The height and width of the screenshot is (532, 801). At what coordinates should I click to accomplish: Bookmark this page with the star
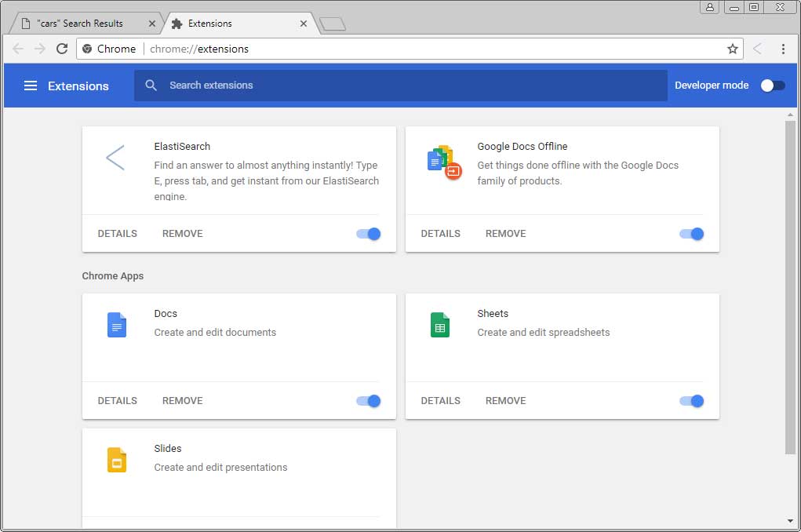coord(733,49)
